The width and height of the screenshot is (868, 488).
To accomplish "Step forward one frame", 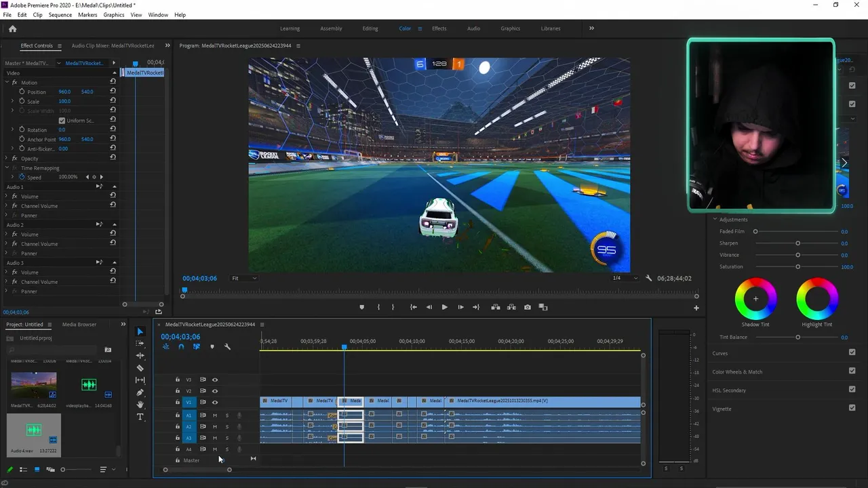I will 460,307.
